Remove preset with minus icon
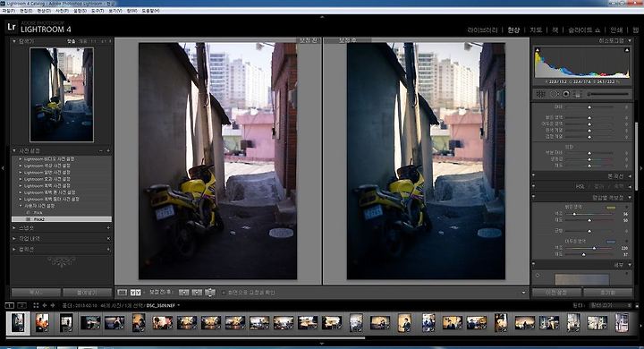Viewport: 644px width, 349px height. pos(100,151)
